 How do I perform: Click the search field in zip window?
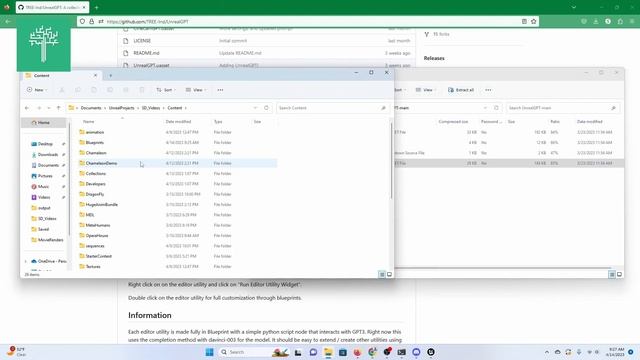point(562,108)
